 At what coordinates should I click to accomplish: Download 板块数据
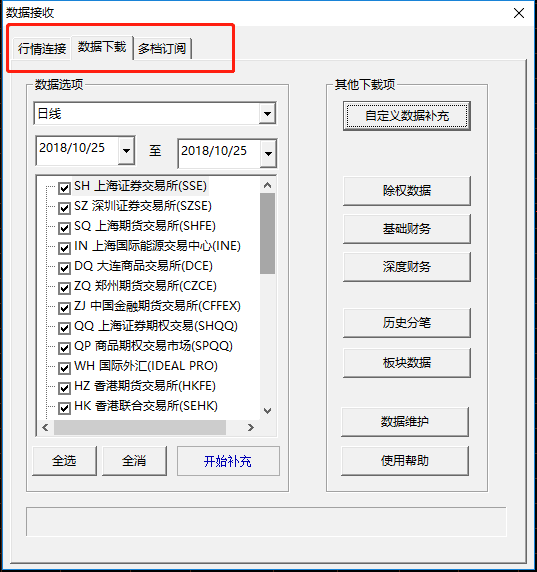[407, 363]
